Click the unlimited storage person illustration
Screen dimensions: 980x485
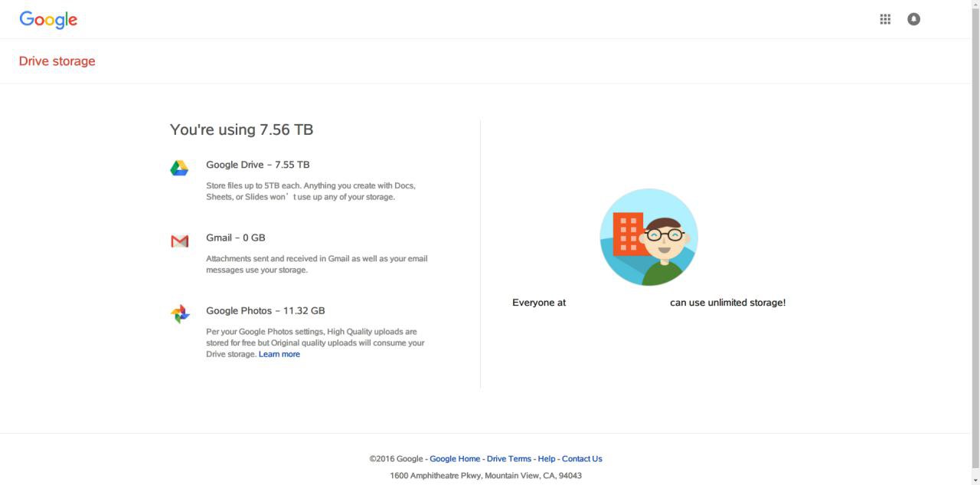pos(648,237)
